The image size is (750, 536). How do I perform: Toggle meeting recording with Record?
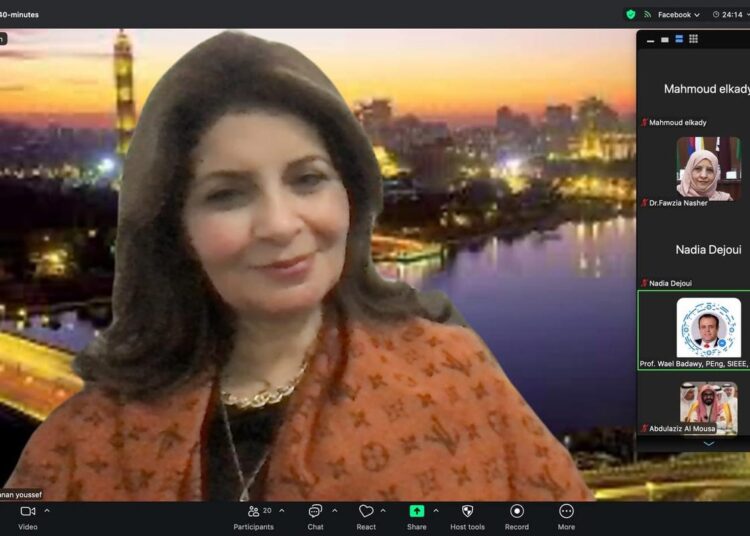pyautogui.click(x=517, y=515)
